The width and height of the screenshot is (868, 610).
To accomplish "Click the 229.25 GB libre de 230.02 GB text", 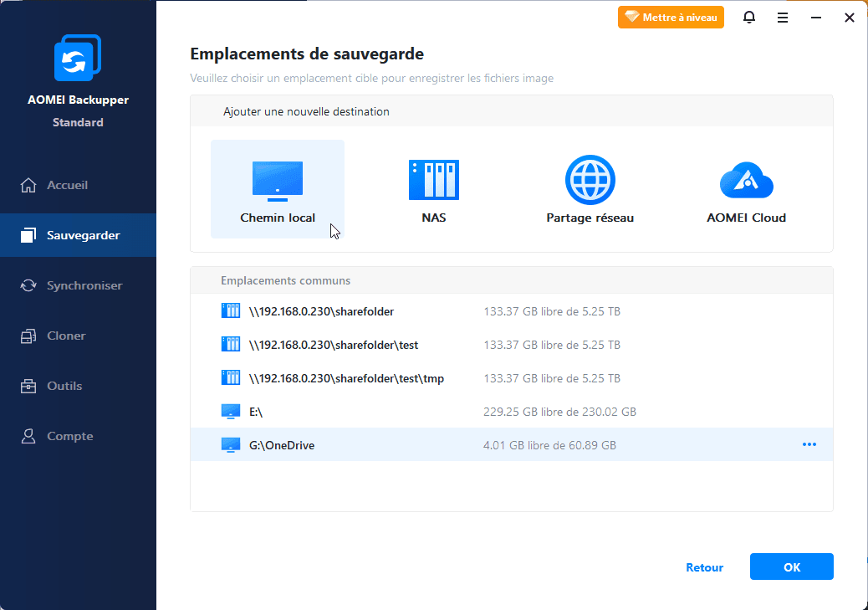I will [559, 412].
